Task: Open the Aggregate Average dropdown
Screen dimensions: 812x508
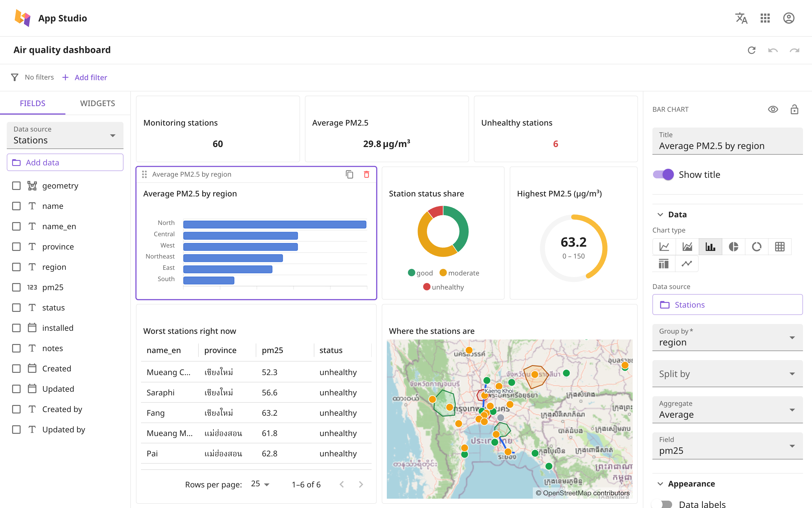Action: click(x=727, y=410)
